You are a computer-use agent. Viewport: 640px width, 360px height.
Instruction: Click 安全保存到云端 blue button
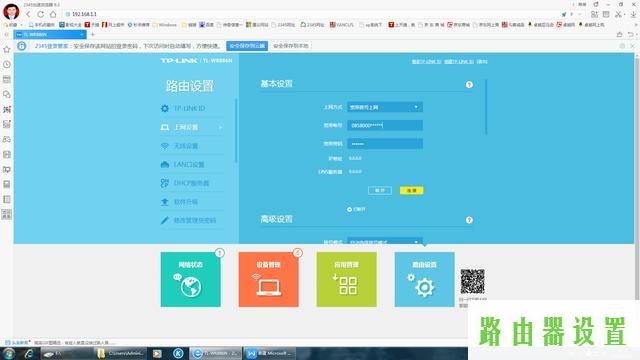pyautogui.click(x=247, y=46)
